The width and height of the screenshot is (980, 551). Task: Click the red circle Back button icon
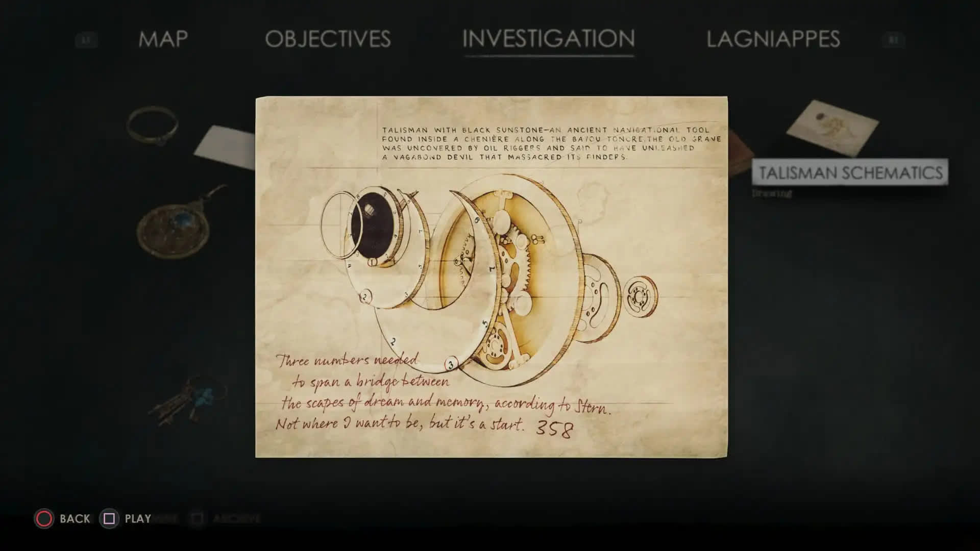coord(44,518)
